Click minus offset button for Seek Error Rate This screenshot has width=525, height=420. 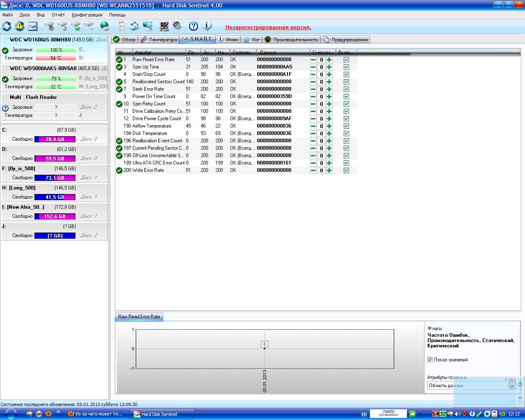(313, 89)
